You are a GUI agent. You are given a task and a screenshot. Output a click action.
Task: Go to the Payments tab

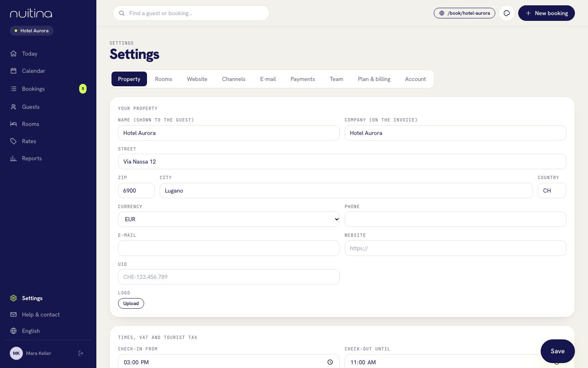303,79
